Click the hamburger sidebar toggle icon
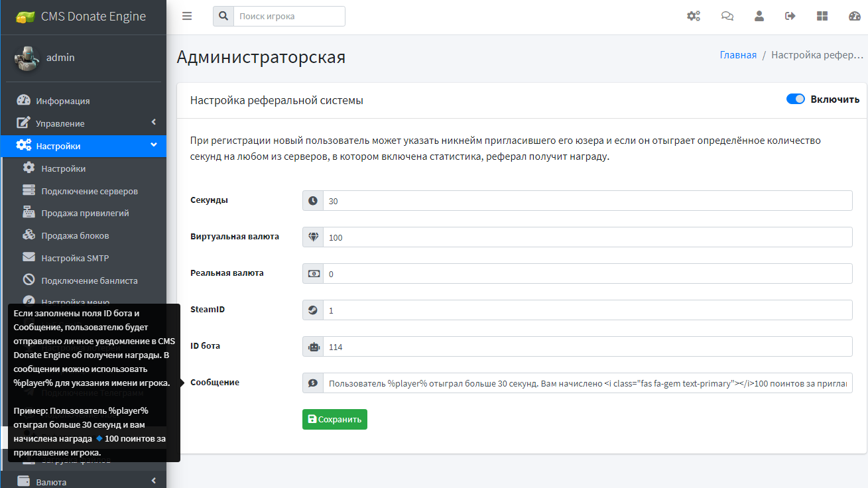868x488 pixels. point(187,16)
